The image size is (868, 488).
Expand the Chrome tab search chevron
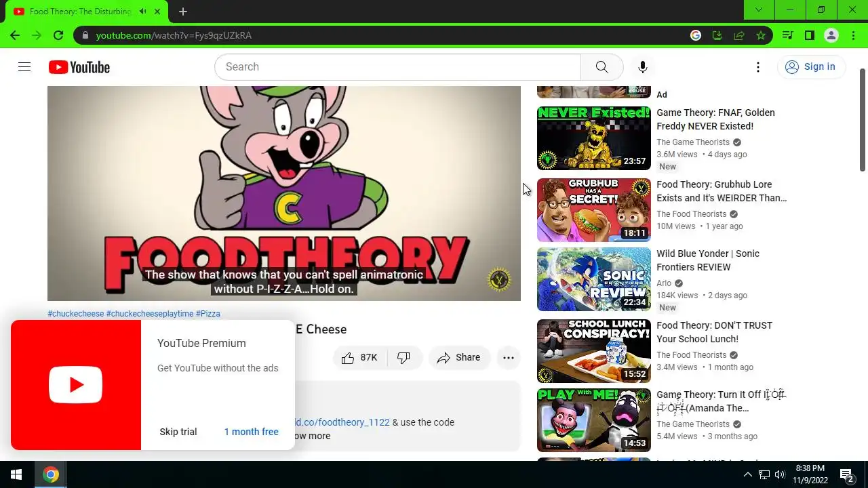coord(759,10)
